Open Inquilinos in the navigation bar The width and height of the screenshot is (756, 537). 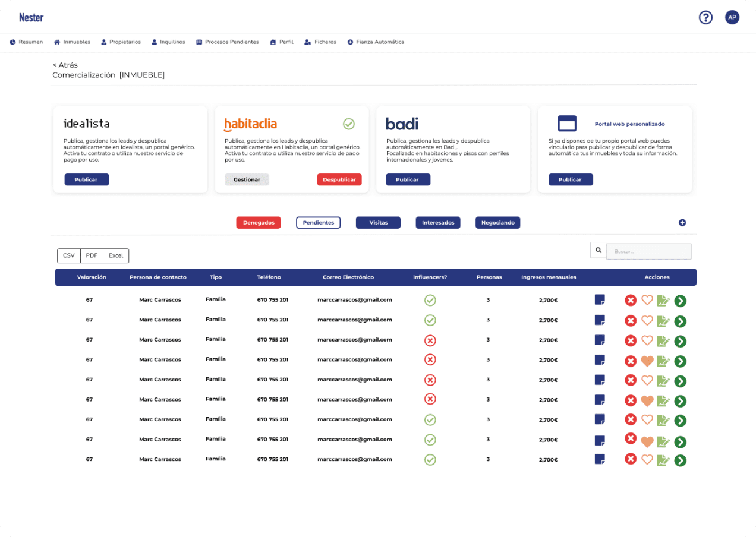coord(168,42)
